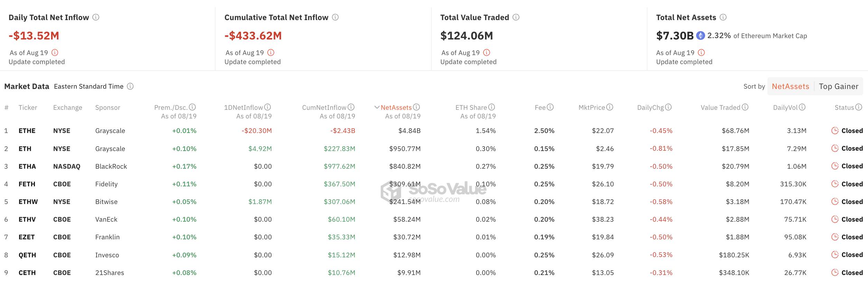This screenshot has width=868, height=284.
Task: Click Ethereum logo icon next to $7.30B
Action: click(700, 36)
